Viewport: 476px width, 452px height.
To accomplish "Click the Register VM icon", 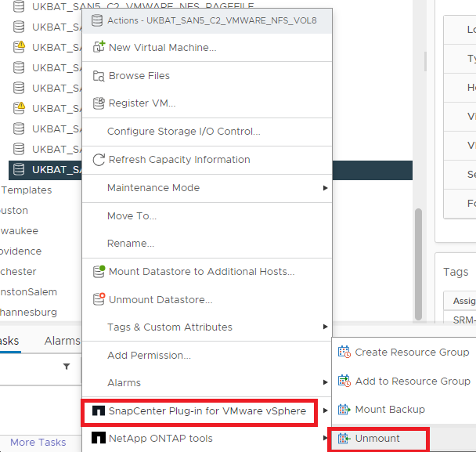I will [x=99, y=103].
